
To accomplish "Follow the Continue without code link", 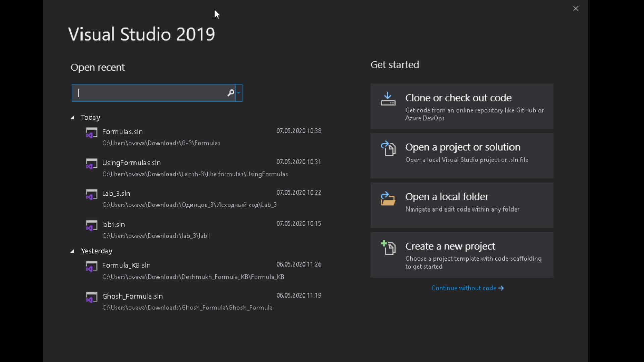I will point(468,288).
